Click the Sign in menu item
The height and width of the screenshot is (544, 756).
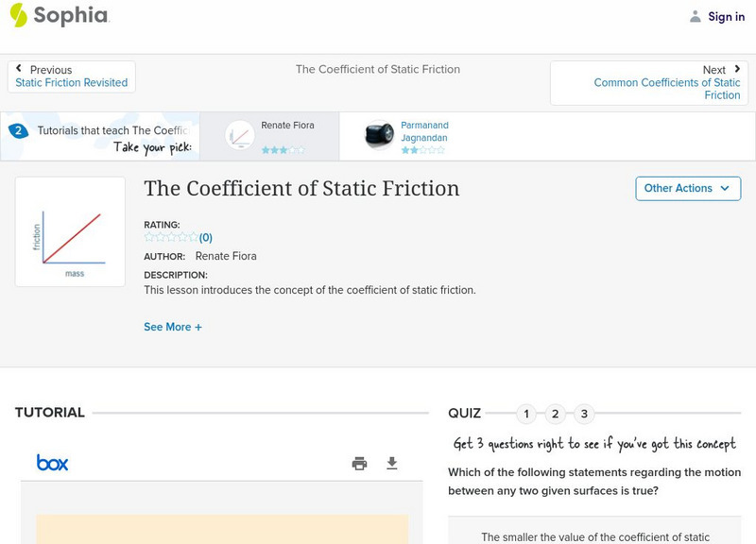coord(726,16)
